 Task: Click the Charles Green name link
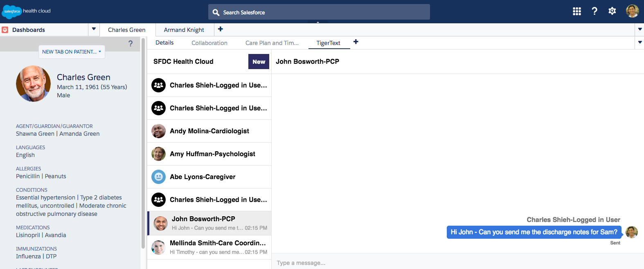83,77
